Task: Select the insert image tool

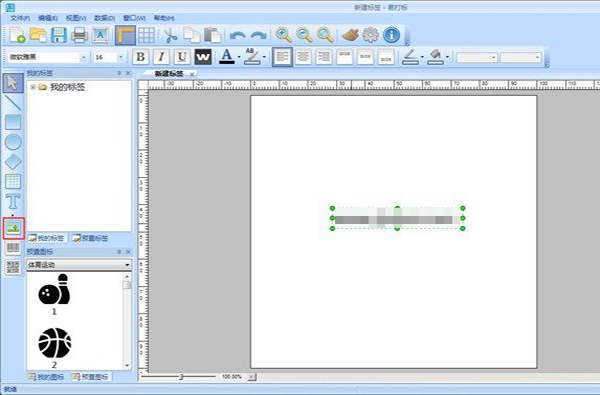Action: click(13, 229)
